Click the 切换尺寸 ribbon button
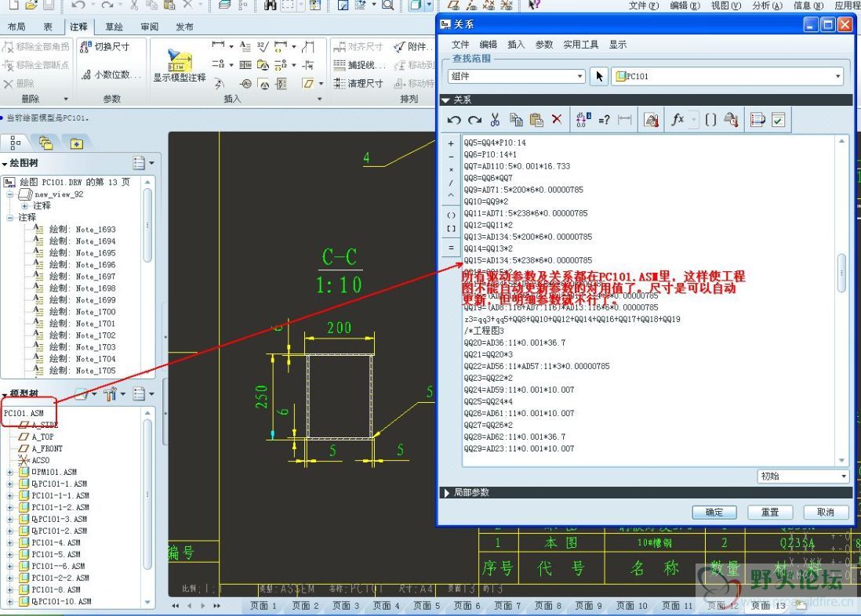Image resolution: width=861 pixels, height=616 pixels. (x=105, y=47)
